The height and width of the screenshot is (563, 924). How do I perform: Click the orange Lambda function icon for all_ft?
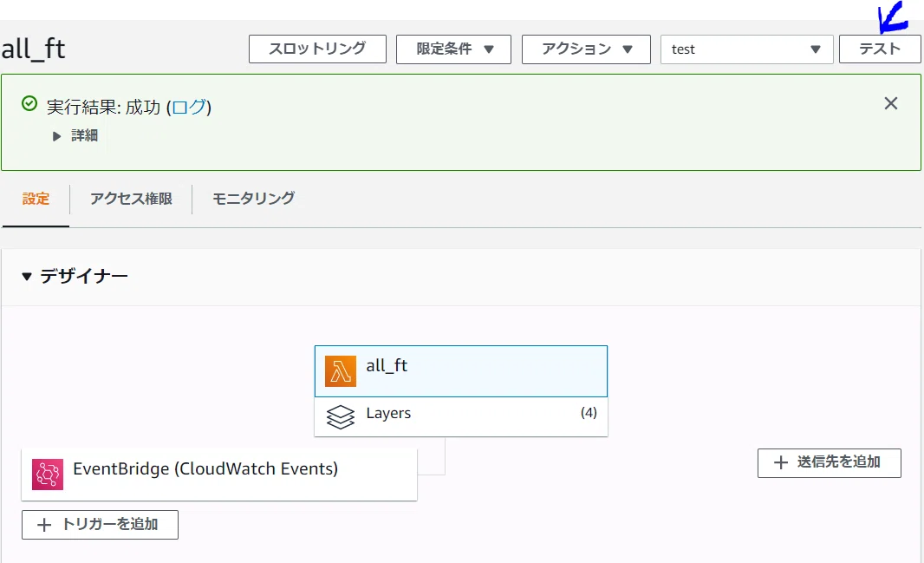(341, 370)
